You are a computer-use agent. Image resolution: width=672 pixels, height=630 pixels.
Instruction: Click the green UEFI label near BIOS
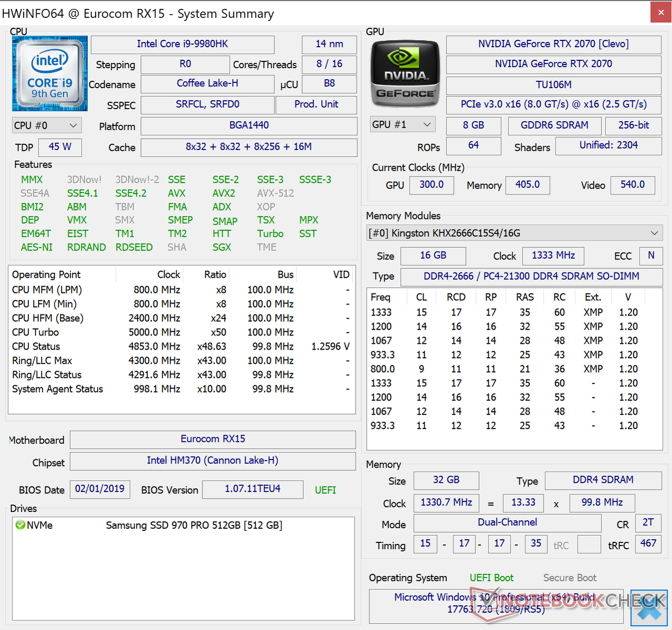[x=325, y=490]
